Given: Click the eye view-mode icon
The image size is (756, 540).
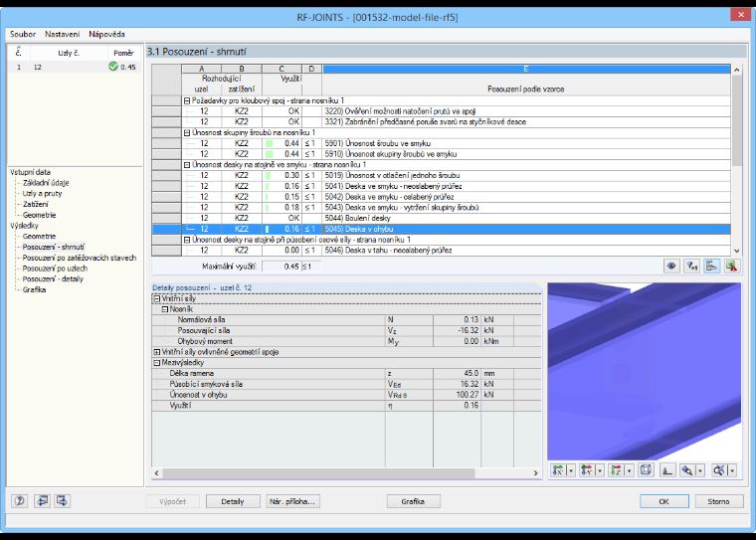Looking at the screenshot, I should [x=671, y=267].
